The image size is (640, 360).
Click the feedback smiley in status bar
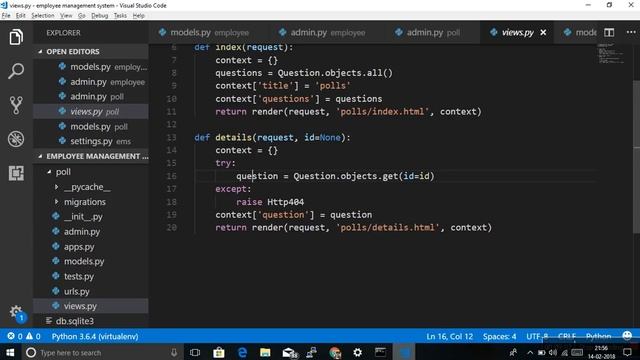coord(627,336)
